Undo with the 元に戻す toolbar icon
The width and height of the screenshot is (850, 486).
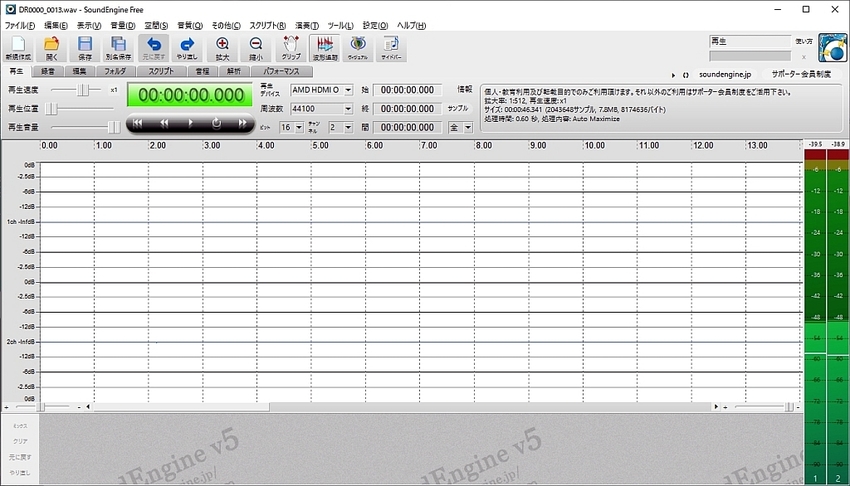click(153, 48)
